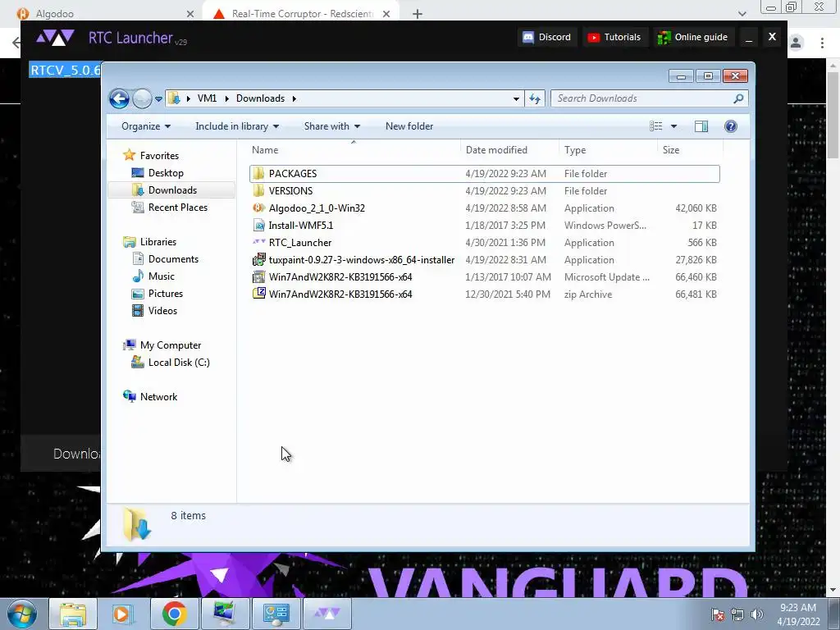Open the More view options arrow
Image resolution: width=840 pixels, height=630 pixels.
coord(674,126)
